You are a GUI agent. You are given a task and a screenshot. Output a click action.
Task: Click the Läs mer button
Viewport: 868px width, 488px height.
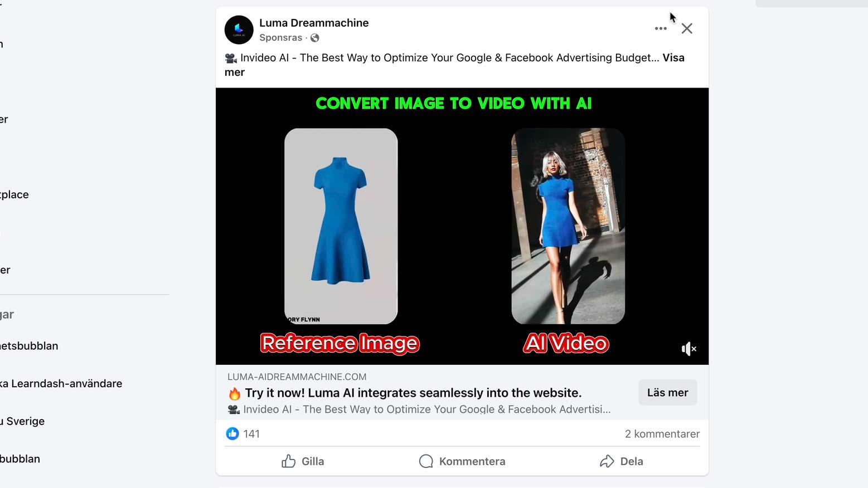(x=667, y=393)
